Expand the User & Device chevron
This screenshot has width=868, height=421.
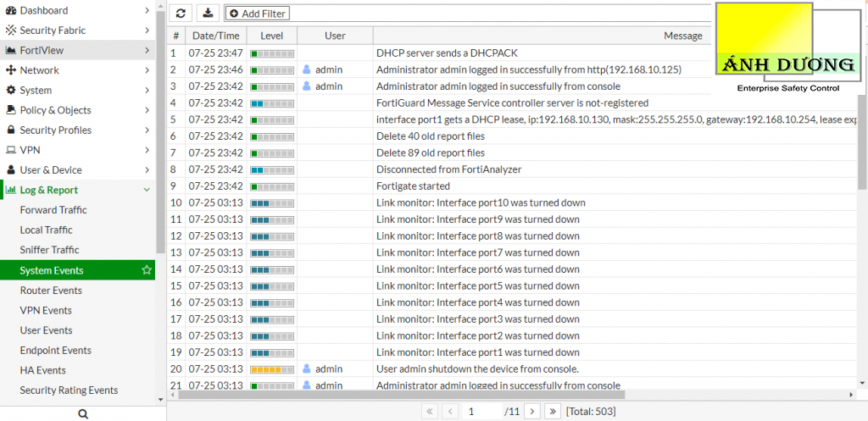click(x=147, y=169)
